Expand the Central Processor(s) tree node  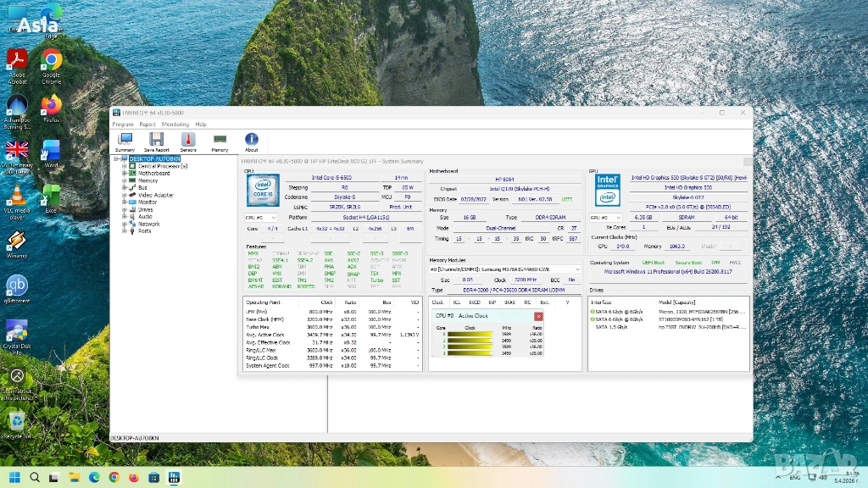pos(124,166)
